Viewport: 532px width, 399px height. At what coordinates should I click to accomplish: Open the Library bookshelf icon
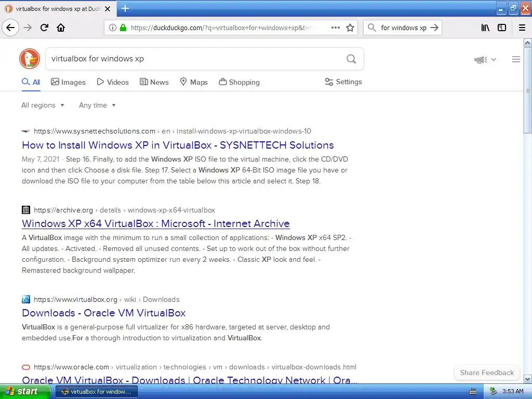(485, 28)
